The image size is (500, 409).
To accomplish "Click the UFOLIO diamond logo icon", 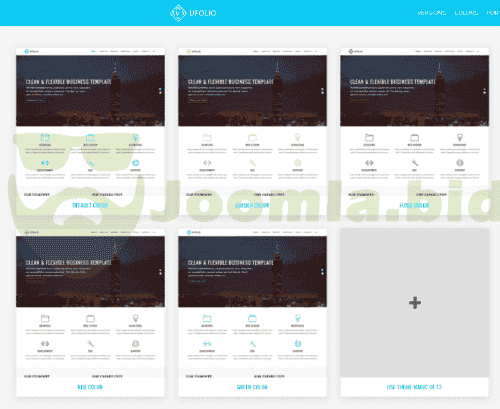I will pos(178,13).
